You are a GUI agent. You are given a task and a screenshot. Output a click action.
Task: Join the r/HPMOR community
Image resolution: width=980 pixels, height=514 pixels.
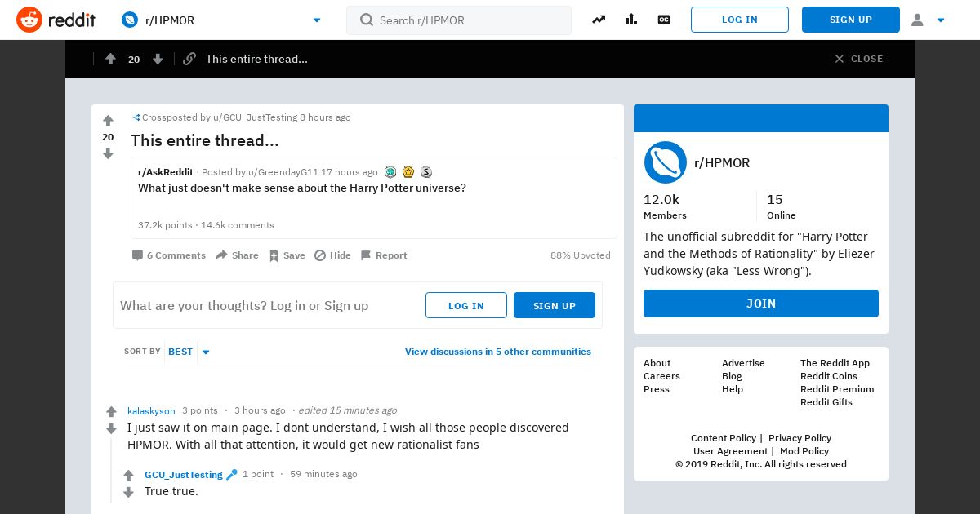[761, 304]
